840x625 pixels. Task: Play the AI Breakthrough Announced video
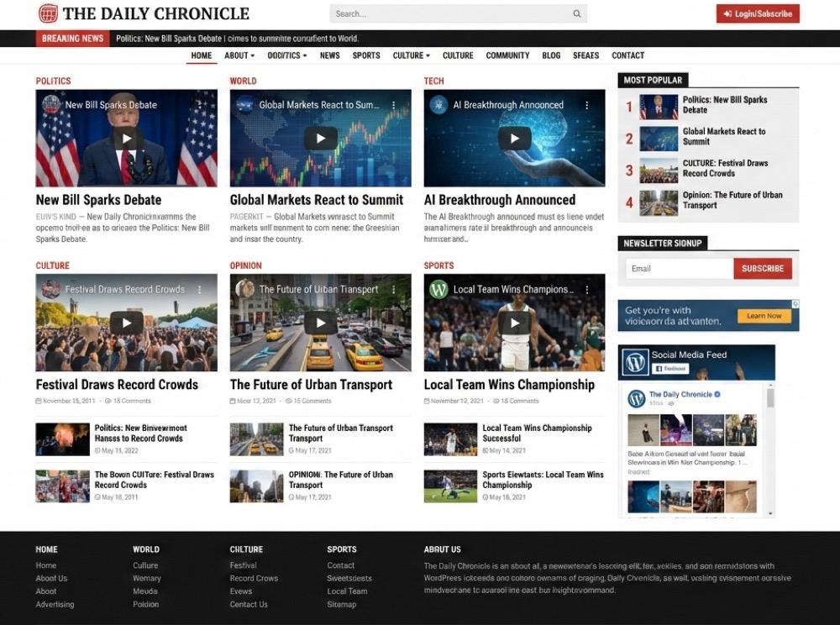(514, 138)
